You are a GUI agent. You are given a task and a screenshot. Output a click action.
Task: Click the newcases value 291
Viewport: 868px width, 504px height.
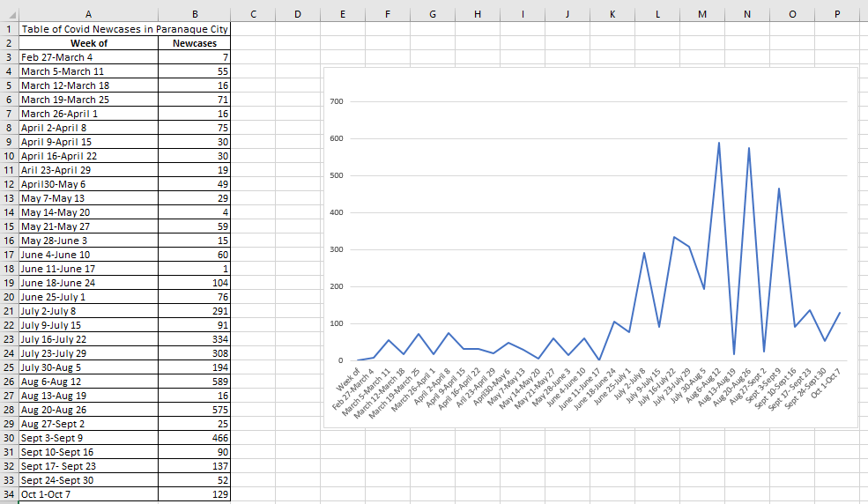tap(194, 311)
